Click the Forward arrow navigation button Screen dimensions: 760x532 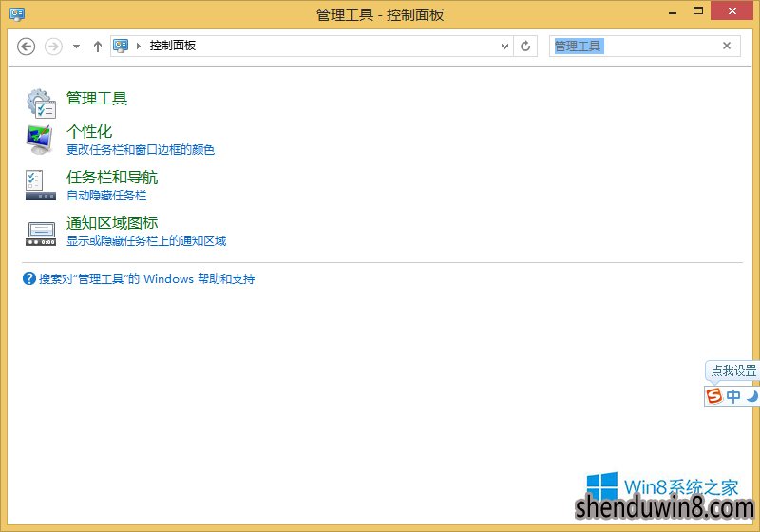pyautogui.click(x=53, y=47)
